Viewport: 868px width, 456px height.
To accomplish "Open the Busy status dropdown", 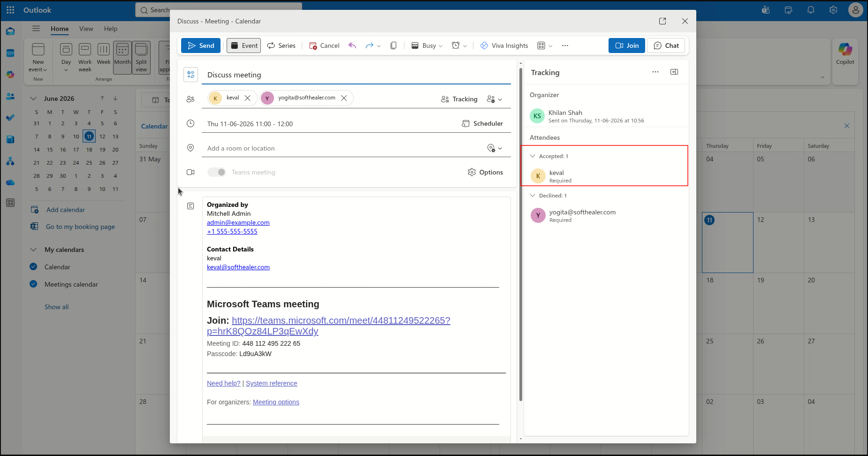I will point(427,46).
